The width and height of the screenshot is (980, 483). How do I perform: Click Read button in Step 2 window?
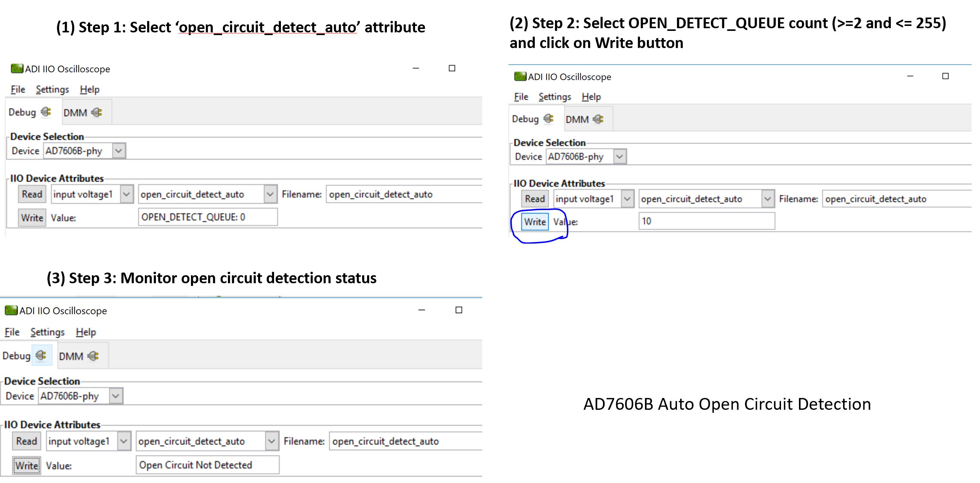[x=535, y=199]
